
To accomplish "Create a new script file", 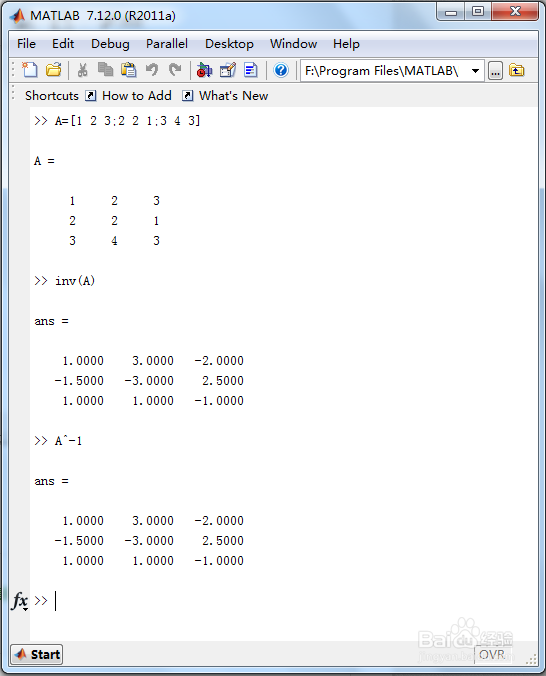I will [29, 70].
